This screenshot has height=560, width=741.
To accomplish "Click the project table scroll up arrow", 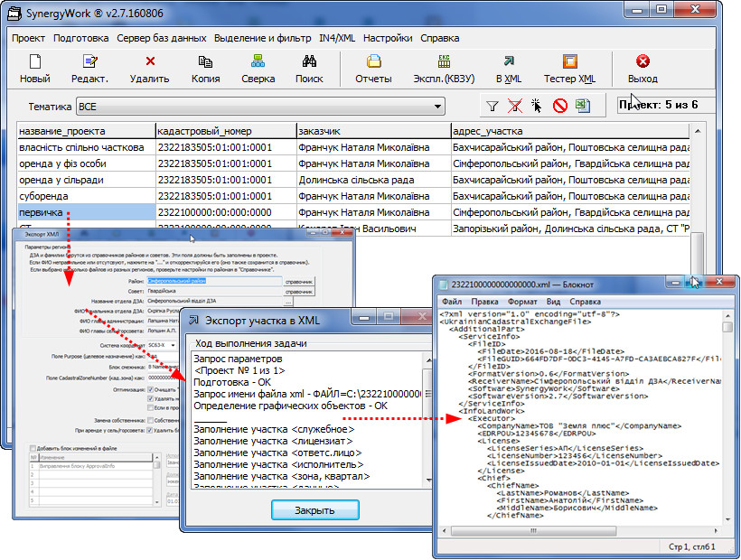I will point(698,131).
